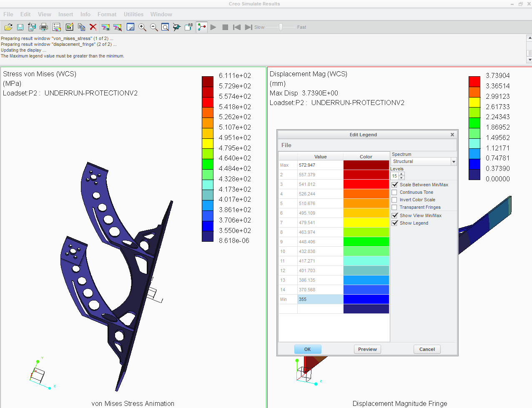Screen dimensions: 532x408
Task: Open the Window menu
Action: click(x=161, y=14)
